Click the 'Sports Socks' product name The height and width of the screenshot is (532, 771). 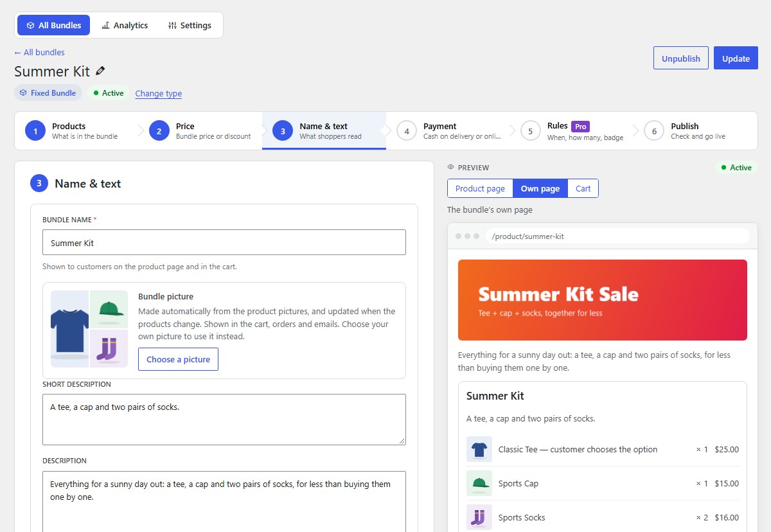pos(521,517)
